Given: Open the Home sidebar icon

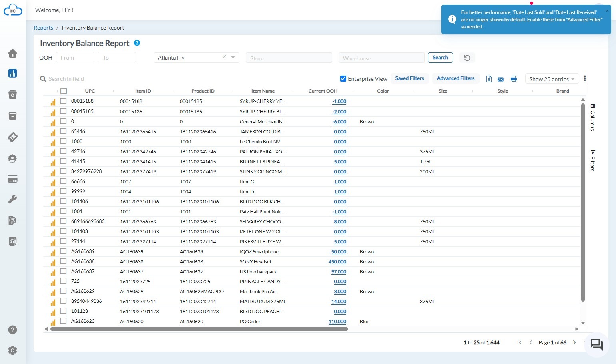Looking at the screenshot, I should [12, 53].
